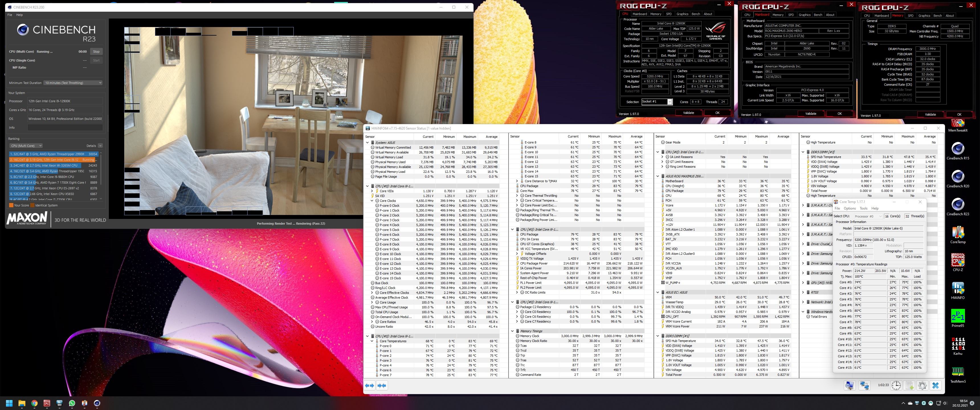Open the Karhu desktop shortcut
Image resolution: width=980 pixels, height=410 pixels.
(957, 346)
